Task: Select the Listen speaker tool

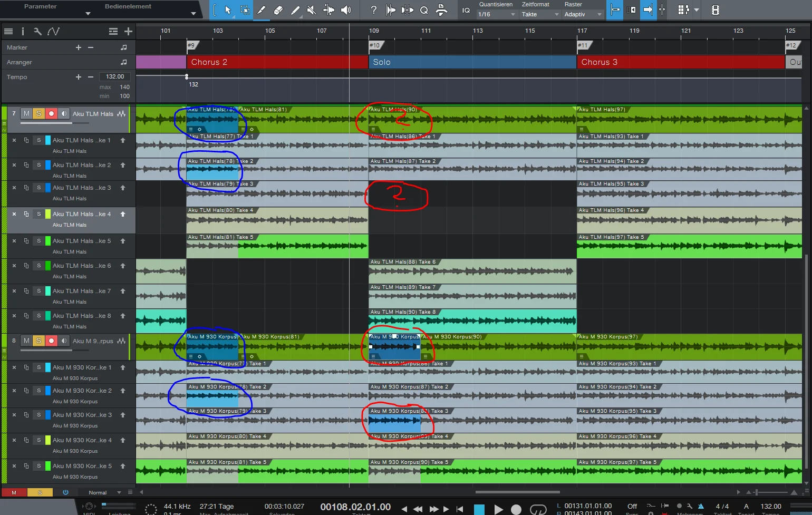Action: 346,9
